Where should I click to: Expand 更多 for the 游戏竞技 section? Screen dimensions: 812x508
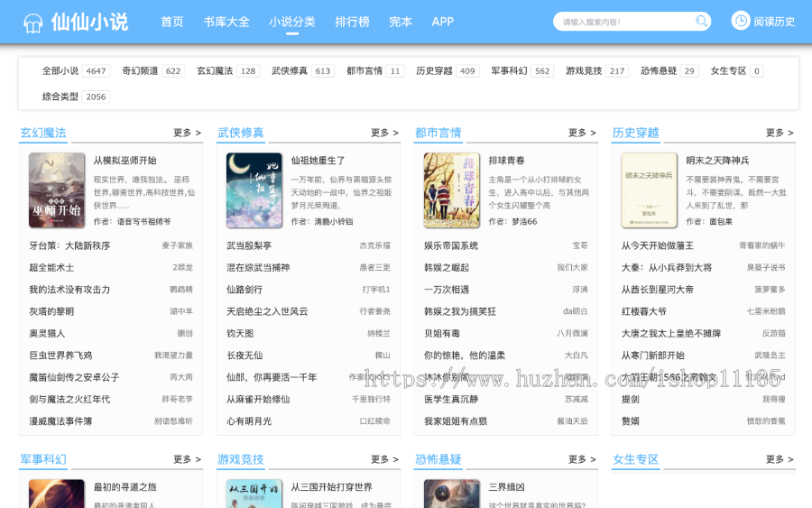[384, 459]
